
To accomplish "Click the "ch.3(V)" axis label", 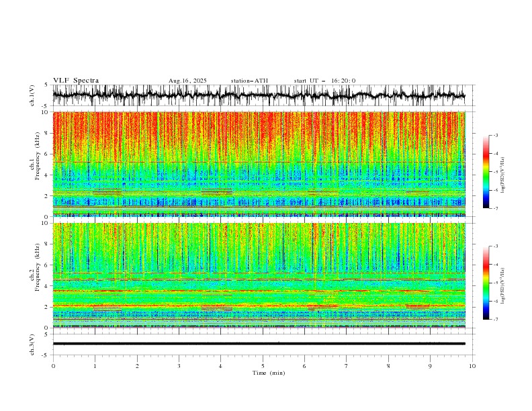I will 32,345.
